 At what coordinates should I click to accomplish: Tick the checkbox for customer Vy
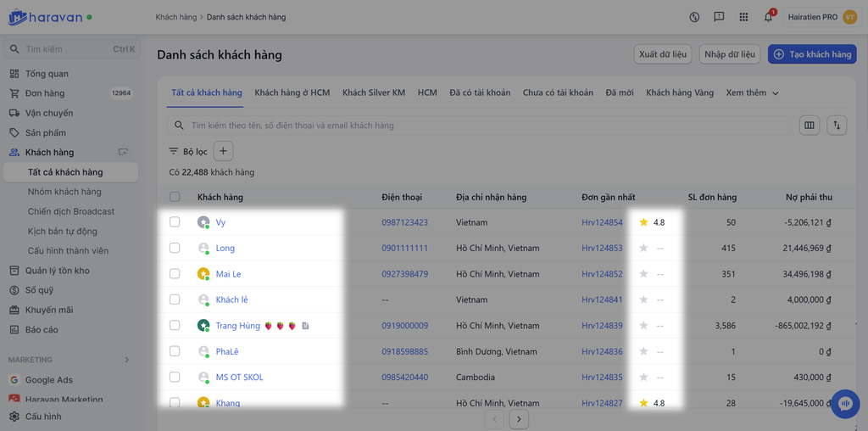click(175, 222)
